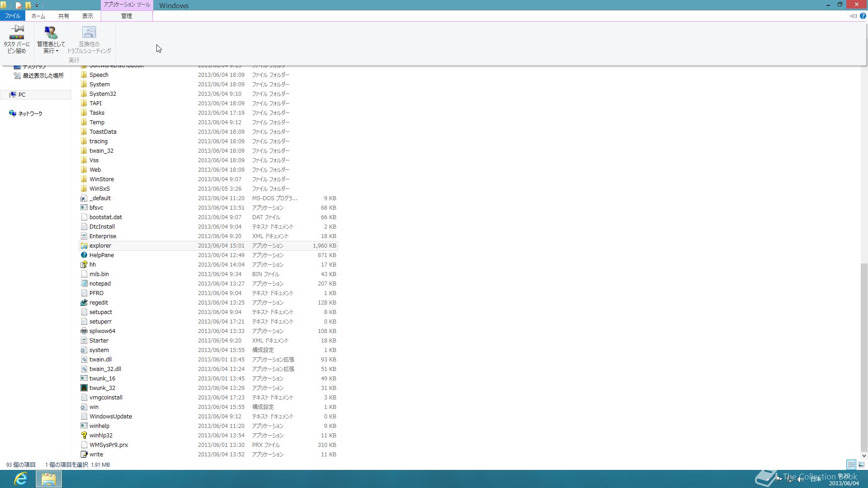Select the WindowsUpdate text document name
868x488 pixels.
pyautogui.click(x=111, y=417)
